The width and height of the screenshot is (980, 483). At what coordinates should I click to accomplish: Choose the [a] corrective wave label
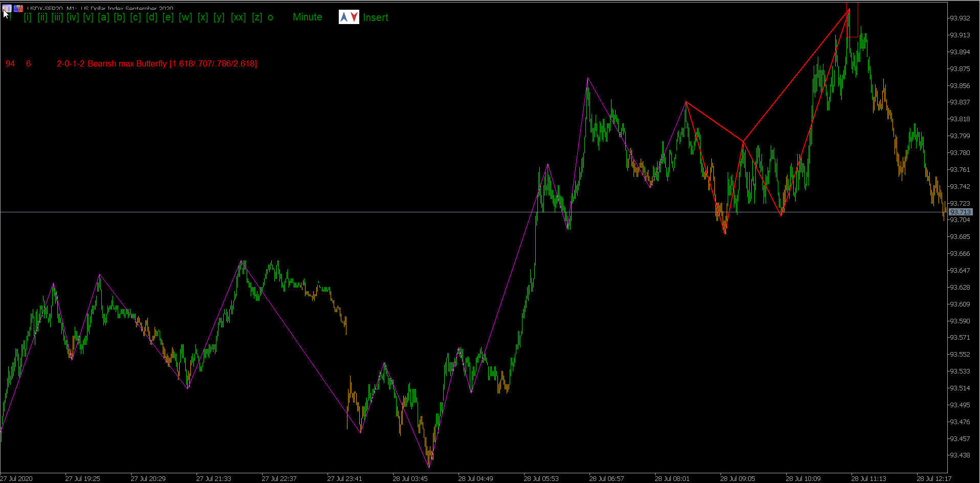(103, 17)
